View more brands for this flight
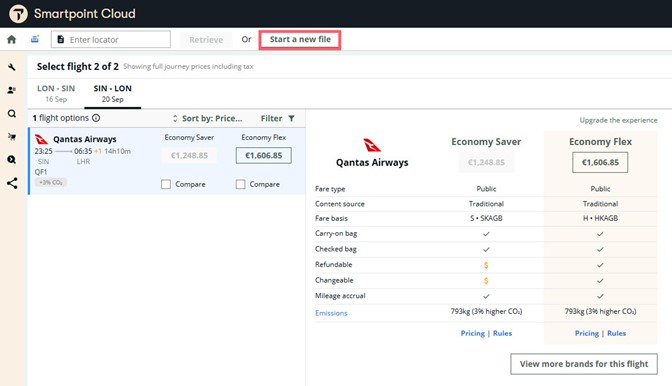Viewport: 672px width, 386px height. pos(584,364)
